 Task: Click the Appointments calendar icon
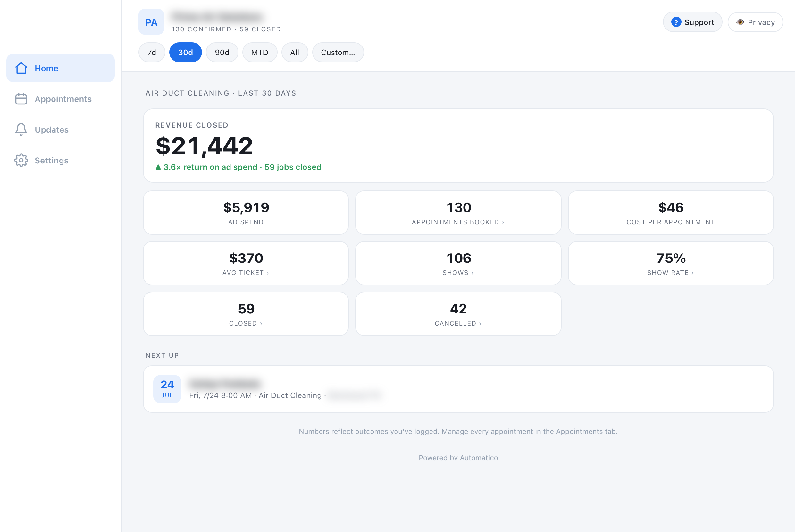tap(21, 99)
